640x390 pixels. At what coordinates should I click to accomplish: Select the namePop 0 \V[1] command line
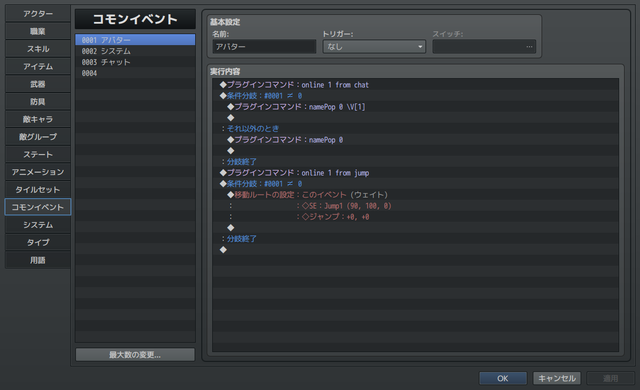click(416, 107)
